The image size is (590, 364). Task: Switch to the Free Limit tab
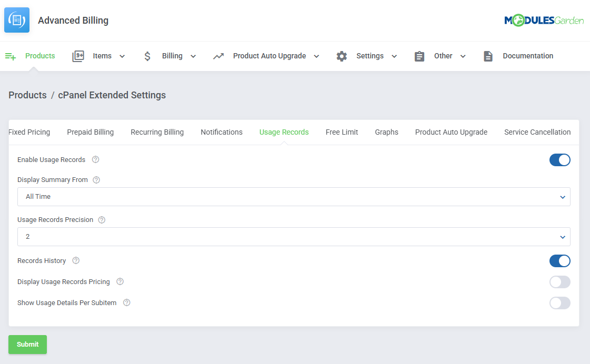click(342, 132)
